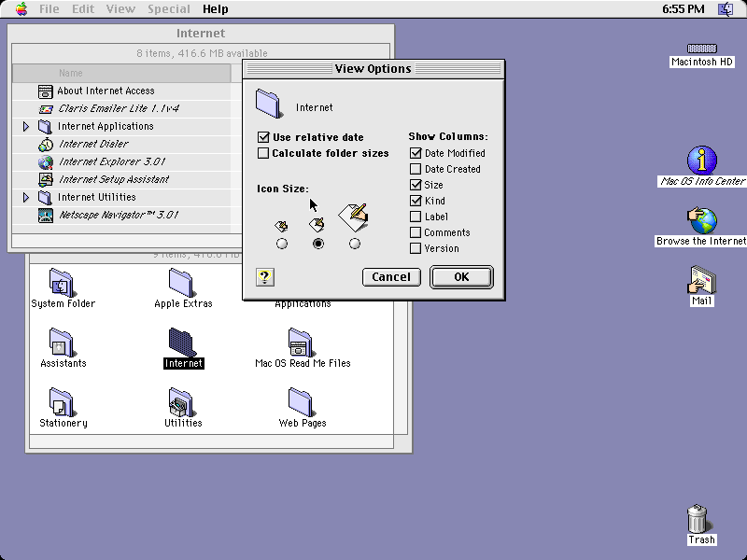Select the highlighted Internet folder icon
The height and width of the screenshot is (560, 747).
(x=181, y=343)
